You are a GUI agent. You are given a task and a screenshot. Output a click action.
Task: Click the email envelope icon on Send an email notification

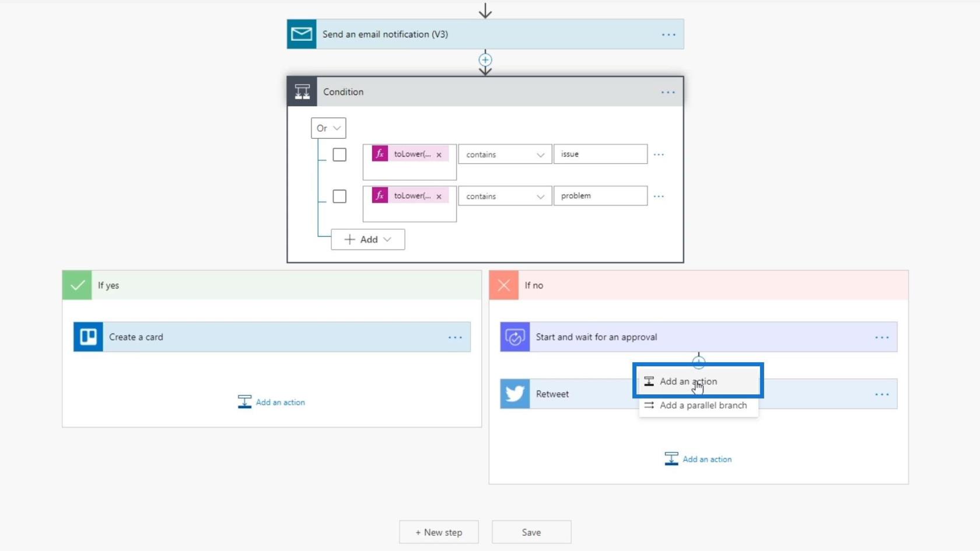pos(302,34)
